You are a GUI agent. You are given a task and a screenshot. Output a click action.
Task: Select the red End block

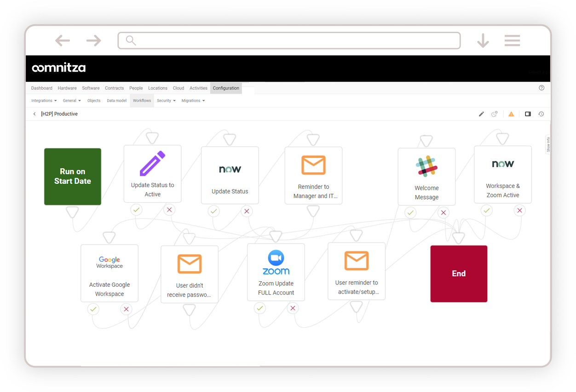(x=459, y=273)
